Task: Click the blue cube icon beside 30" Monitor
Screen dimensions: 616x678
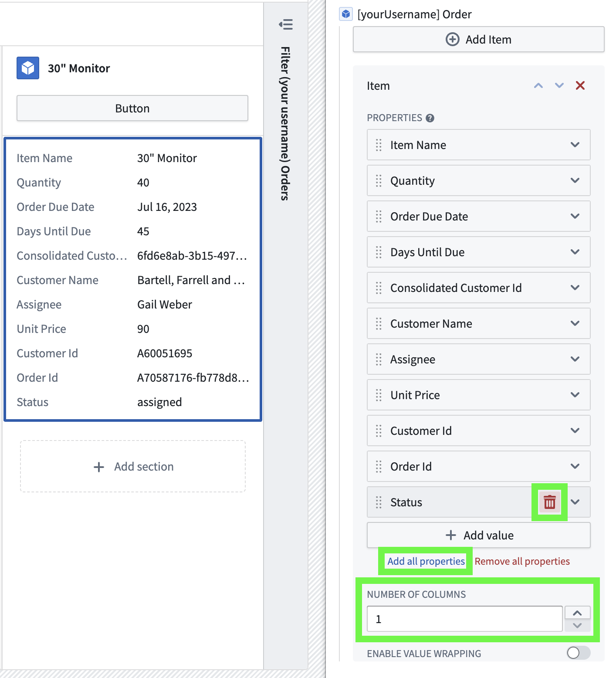Action: (28, 68)
